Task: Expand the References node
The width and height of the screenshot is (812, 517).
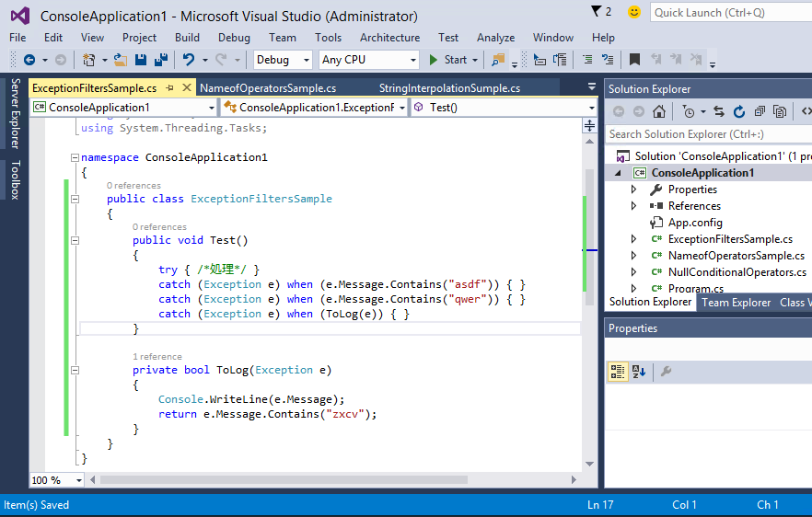Action: pyautogui.click(x=633, y=206)
